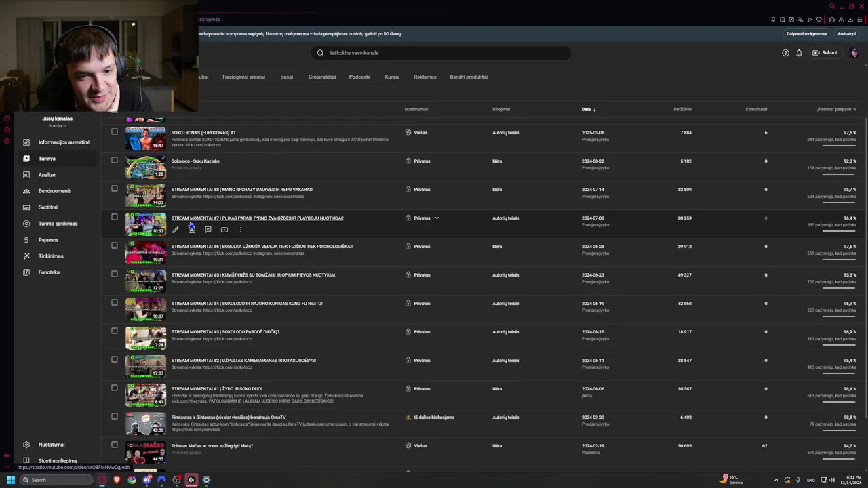The image size is (868, 488).
Task: Open the channel avatar account menu
Action: pyautogui.click(x=854, y=53)
